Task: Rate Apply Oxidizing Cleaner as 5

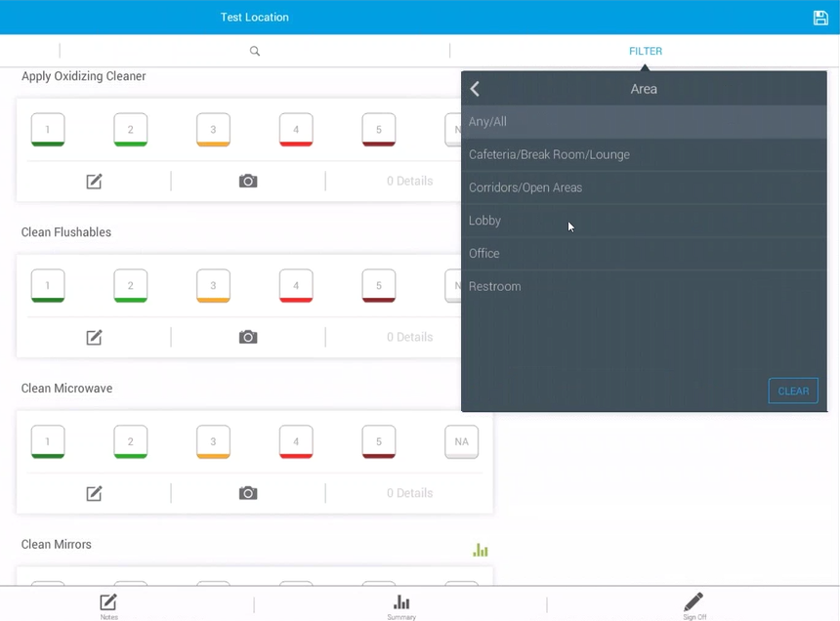Action: point(379,130)
